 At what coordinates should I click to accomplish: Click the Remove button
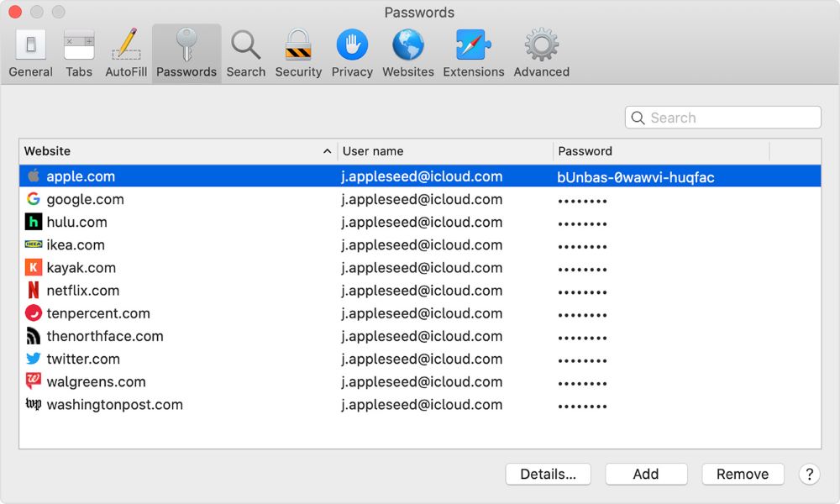(743, 474)
